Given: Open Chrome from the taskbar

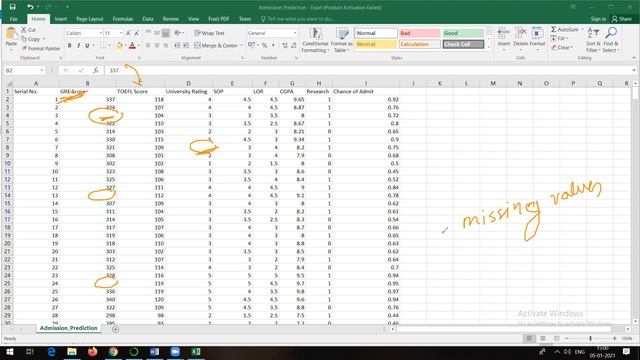Looking at the screenshot, I should (x=113, y=351).
